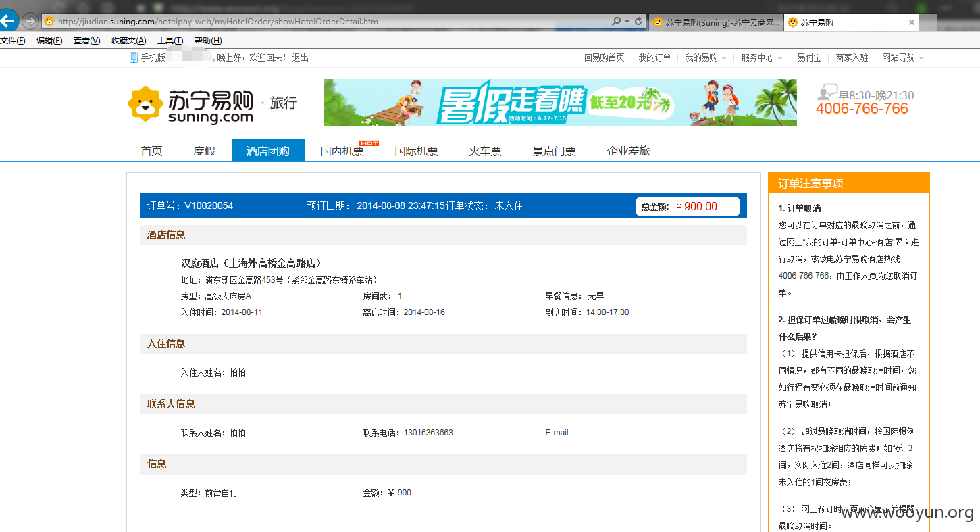Click the browser forward arrow button
Image resolution: width=980 pixels, height=532 pixels.
30,21
